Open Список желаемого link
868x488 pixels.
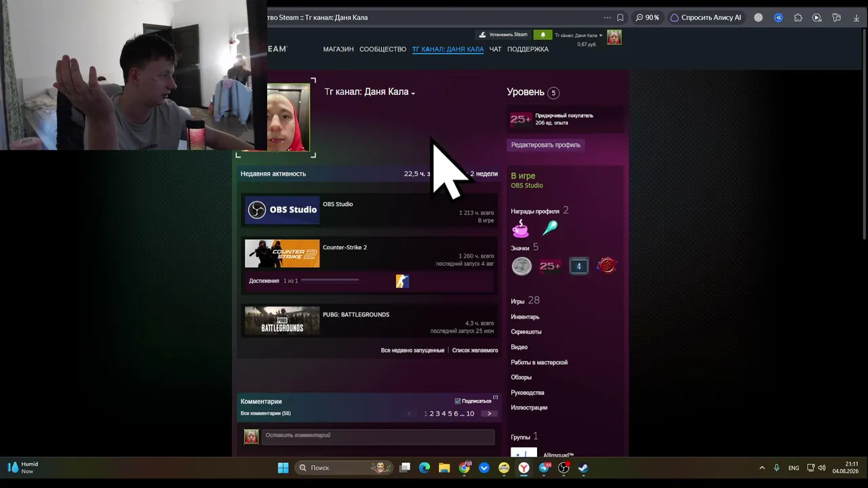pos(475,350)
